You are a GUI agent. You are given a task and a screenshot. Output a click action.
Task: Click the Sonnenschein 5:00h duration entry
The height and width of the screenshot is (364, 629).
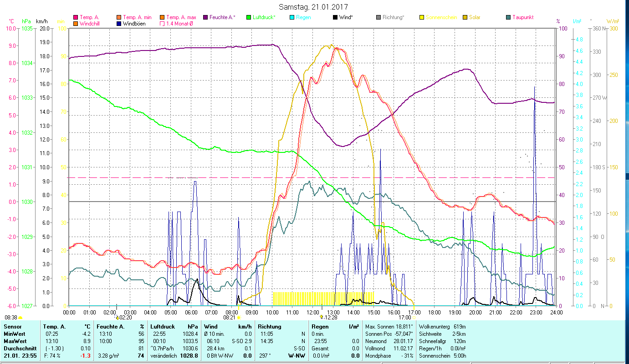click(442, 356)
